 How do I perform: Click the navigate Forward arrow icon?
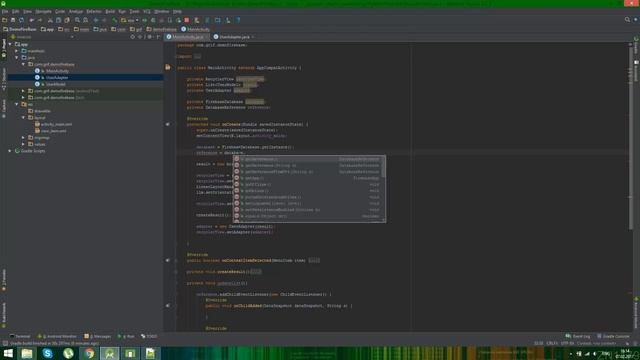pyautogui.click(x=104, y=20)
